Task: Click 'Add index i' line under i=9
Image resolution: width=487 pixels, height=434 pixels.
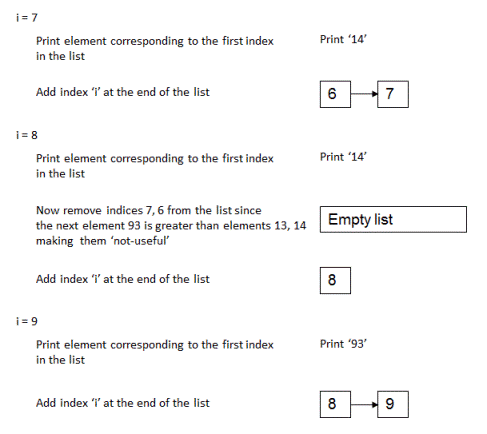Action: point(123,403)
